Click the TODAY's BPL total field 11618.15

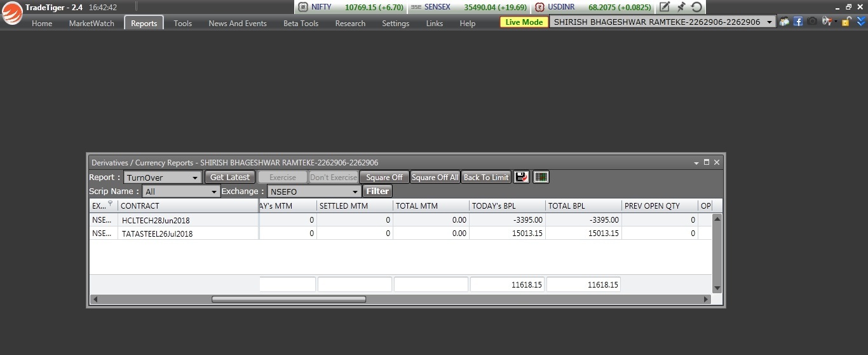point(507,285)
